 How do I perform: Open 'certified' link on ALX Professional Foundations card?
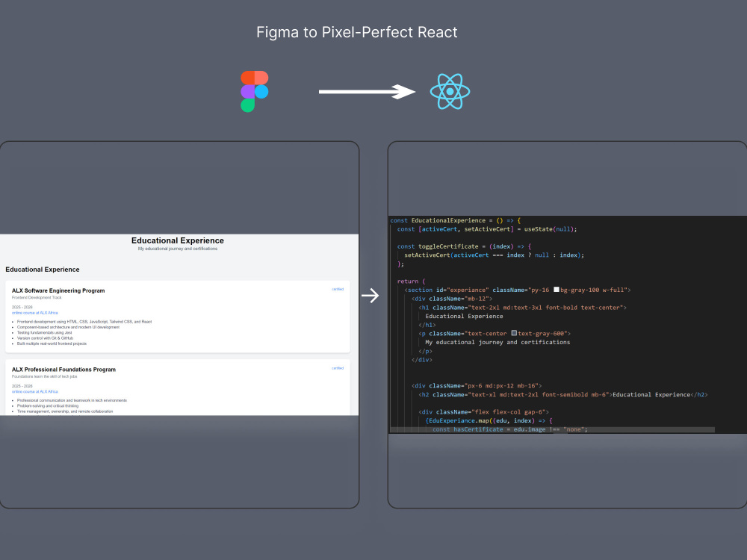[338, 368]
